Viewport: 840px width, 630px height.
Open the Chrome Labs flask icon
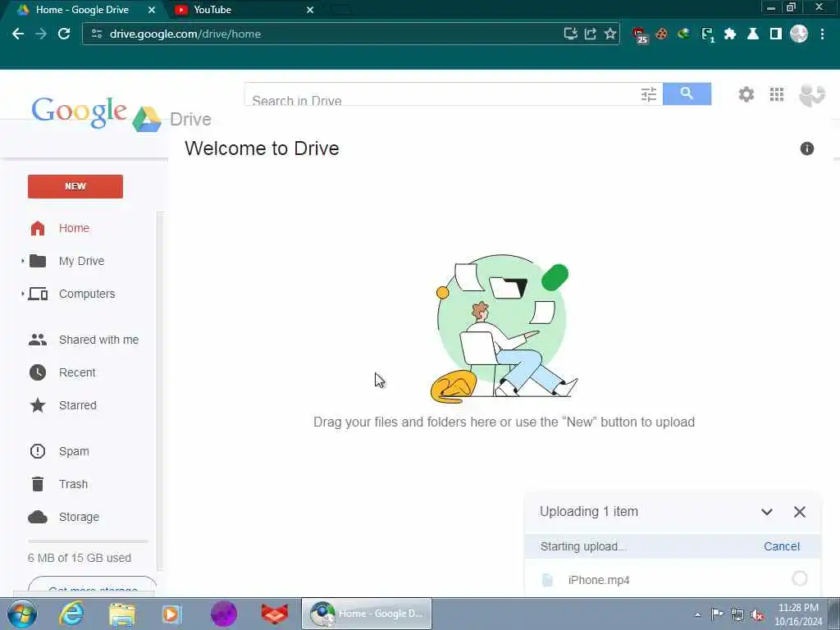point(753,34)
